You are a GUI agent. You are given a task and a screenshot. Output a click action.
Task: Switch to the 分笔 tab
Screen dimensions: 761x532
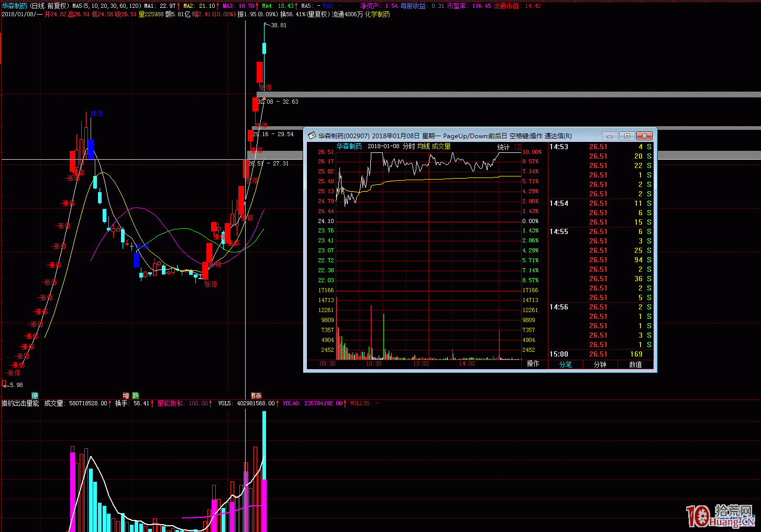[565, 364]
